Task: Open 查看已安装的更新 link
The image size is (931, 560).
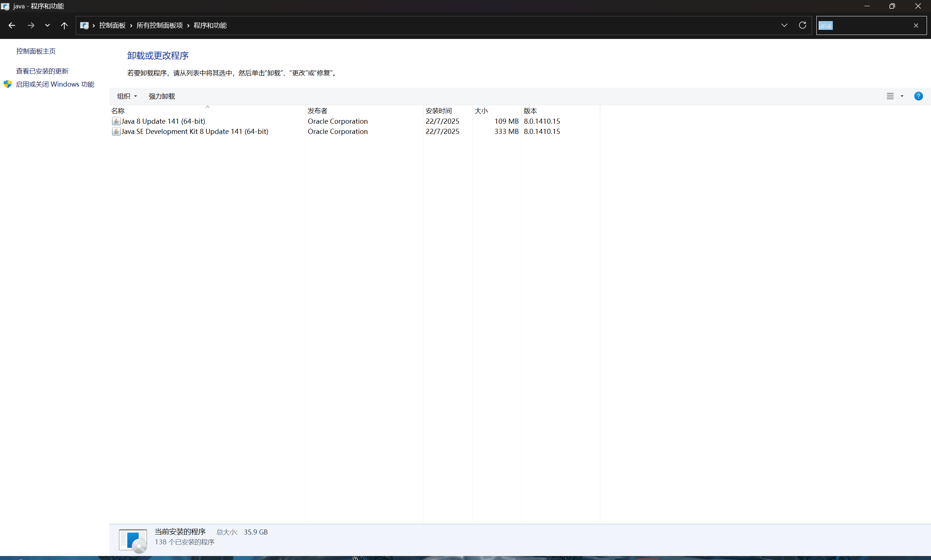Action: (x=42, y=71)
